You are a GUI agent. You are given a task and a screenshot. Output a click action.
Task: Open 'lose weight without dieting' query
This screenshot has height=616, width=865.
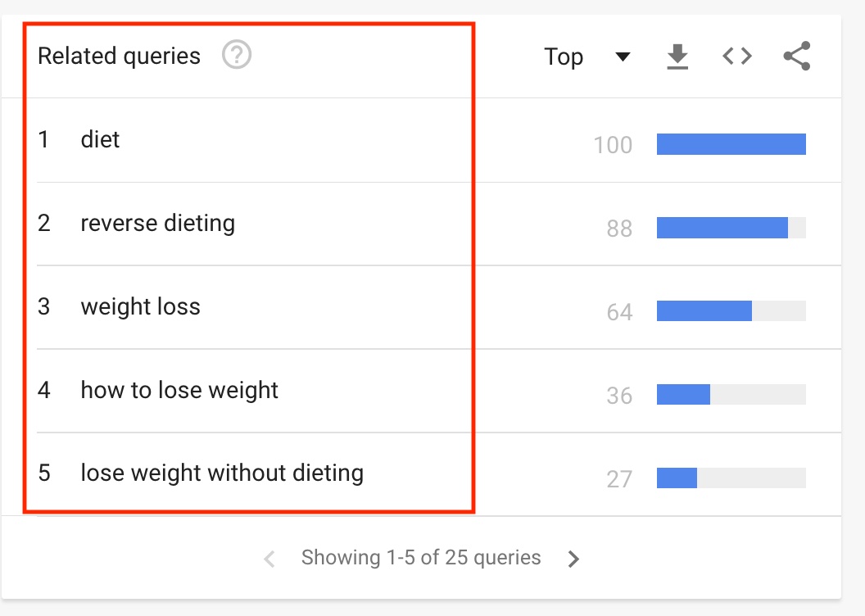point(222,473)
